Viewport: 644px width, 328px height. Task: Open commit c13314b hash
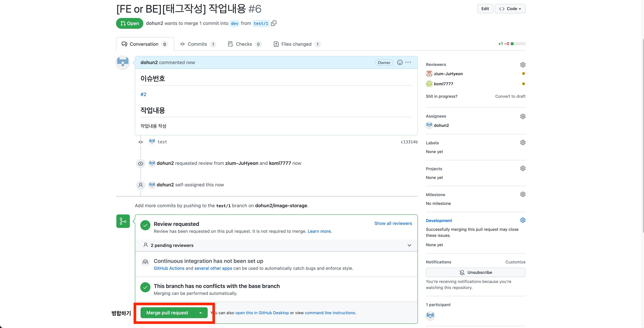pos(409,142)
